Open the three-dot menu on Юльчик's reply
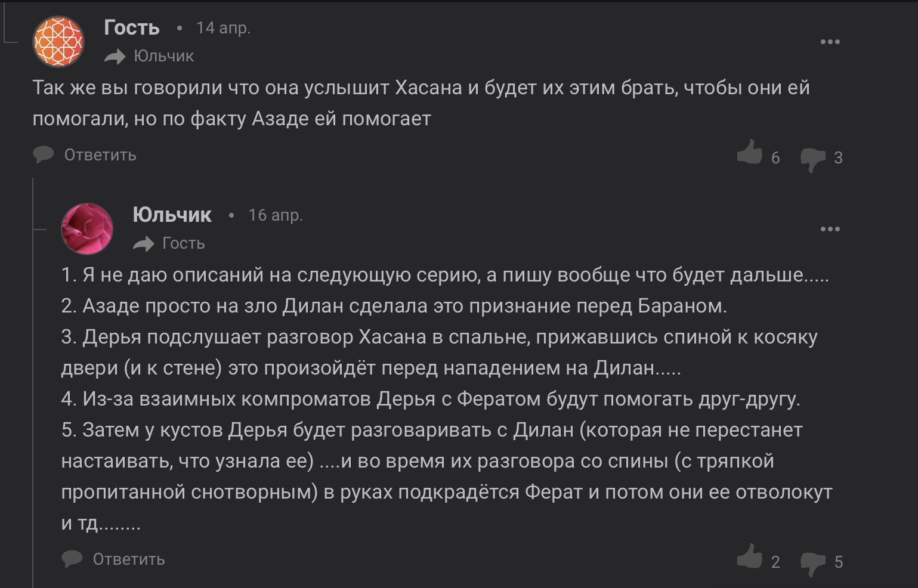Viewport: 918px width, 588px height. 830,229
